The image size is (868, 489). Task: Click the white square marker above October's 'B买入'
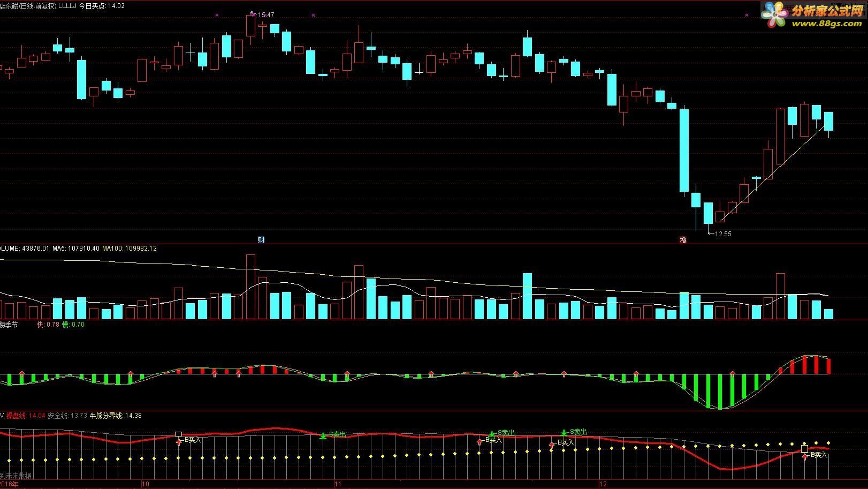pos(179,434)
